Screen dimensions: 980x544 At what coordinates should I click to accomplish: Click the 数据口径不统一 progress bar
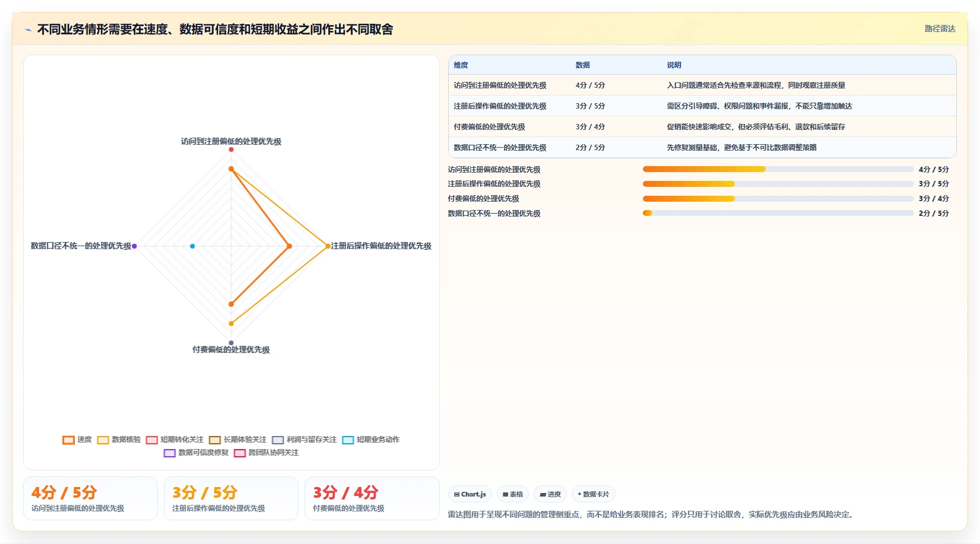(778, 213)
